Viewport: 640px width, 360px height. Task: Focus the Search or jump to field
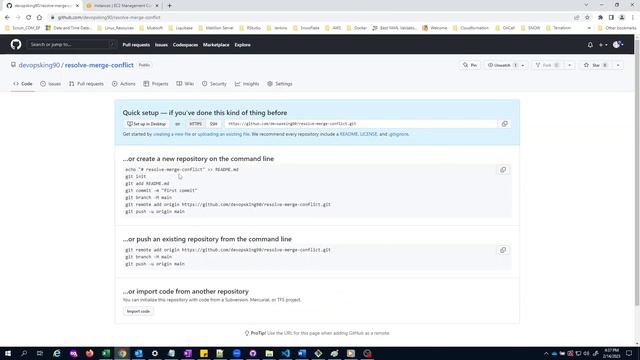click(x=72, y=44)
